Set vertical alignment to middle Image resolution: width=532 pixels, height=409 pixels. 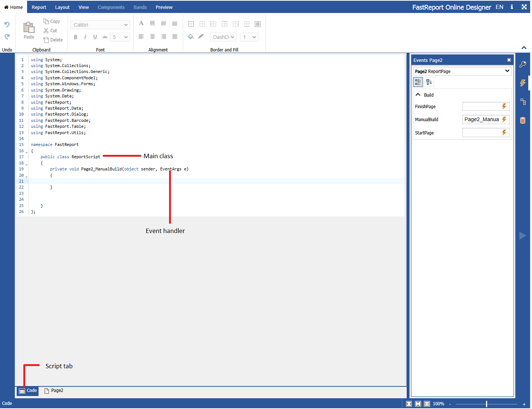(x=163, y=23)
